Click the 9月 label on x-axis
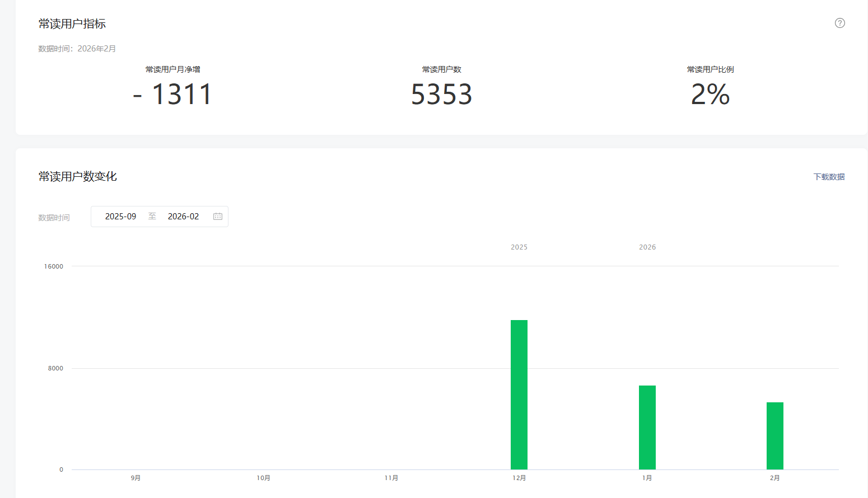This screenshot has width=868, height=498. click(136, 478)
